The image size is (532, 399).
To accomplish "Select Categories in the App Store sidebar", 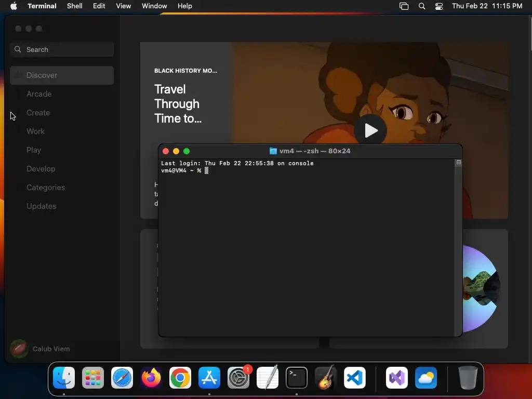I will click(x=62, y=187).
